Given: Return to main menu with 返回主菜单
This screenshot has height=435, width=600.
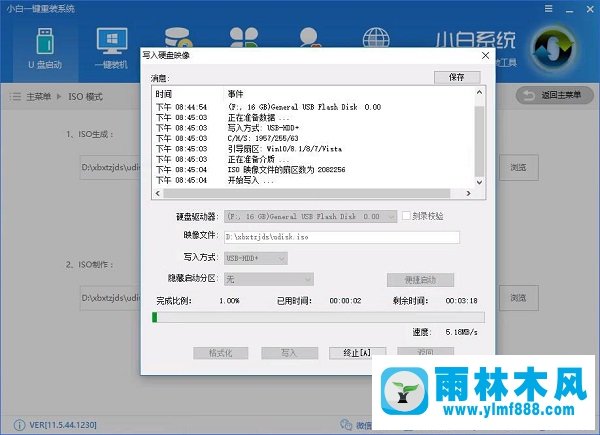Looking at the screenshot, I should click(x=554, y=95).
